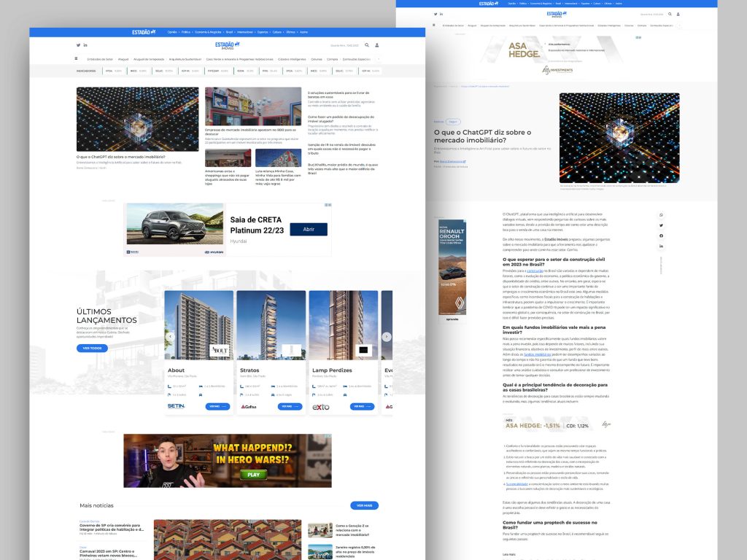Show previous launches with the carousel left arrow

point(170,337)
